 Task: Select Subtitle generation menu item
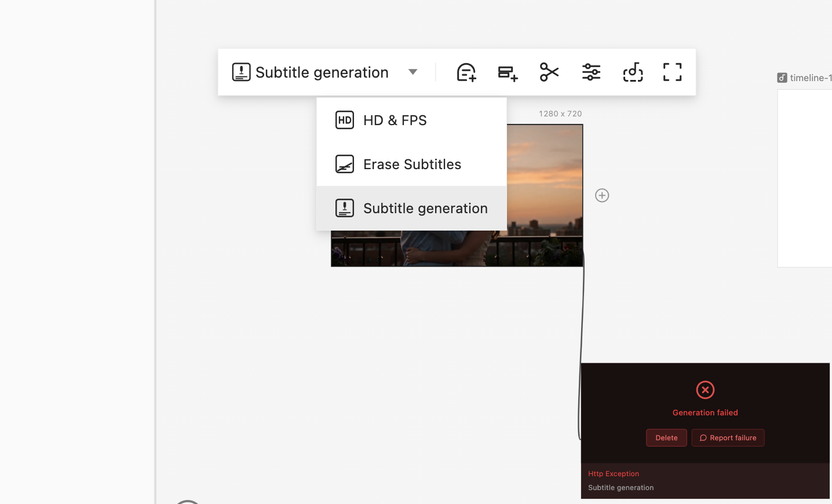411,208
